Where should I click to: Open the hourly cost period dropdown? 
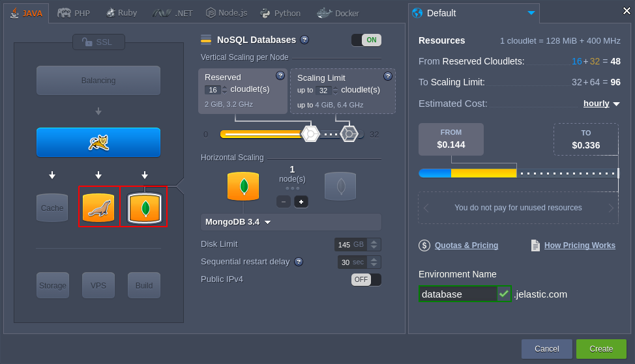coord(601,104)
